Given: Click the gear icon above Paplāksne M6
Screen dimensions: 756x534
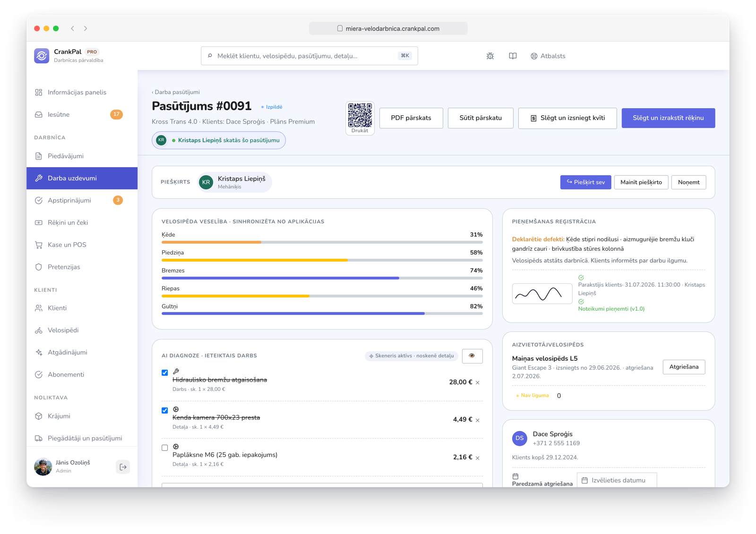Looking at the screenshot, I should (x=176, y=446).
